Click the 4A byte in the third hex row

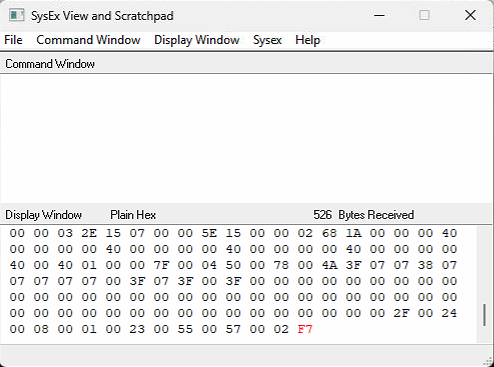tap(329, 265)
